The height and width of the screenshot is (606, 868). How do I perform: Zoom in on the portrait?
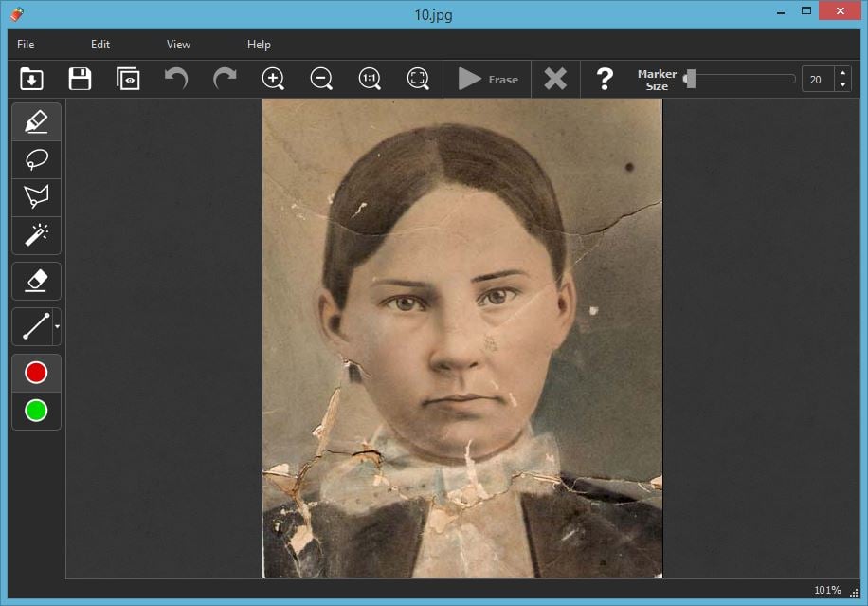point(273,79)
